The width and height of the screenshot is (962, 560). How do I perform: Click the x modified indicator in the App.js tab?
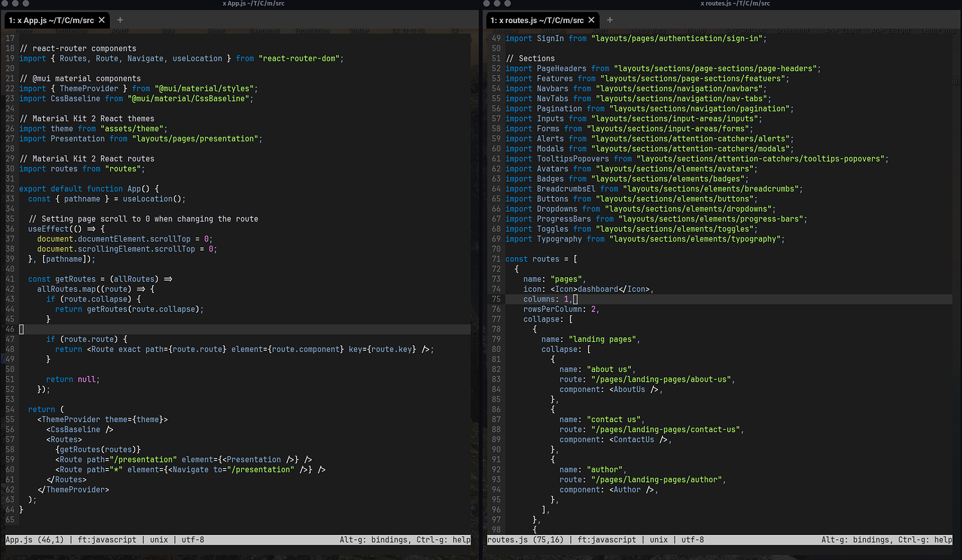(x=18, y=20)
